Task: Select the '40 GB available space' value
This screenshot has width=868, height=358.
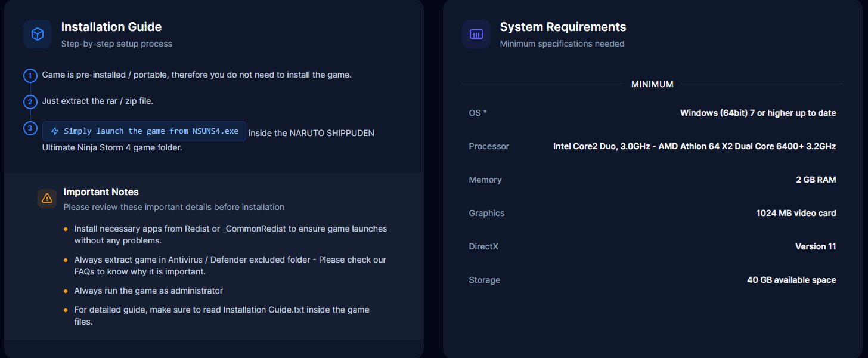Action: (792, 280)
